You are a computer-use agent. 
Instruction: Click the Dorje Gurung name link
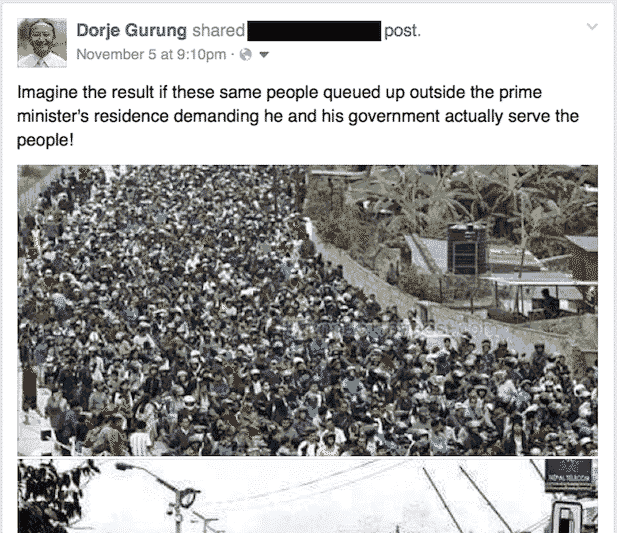[x=131, y=30]
